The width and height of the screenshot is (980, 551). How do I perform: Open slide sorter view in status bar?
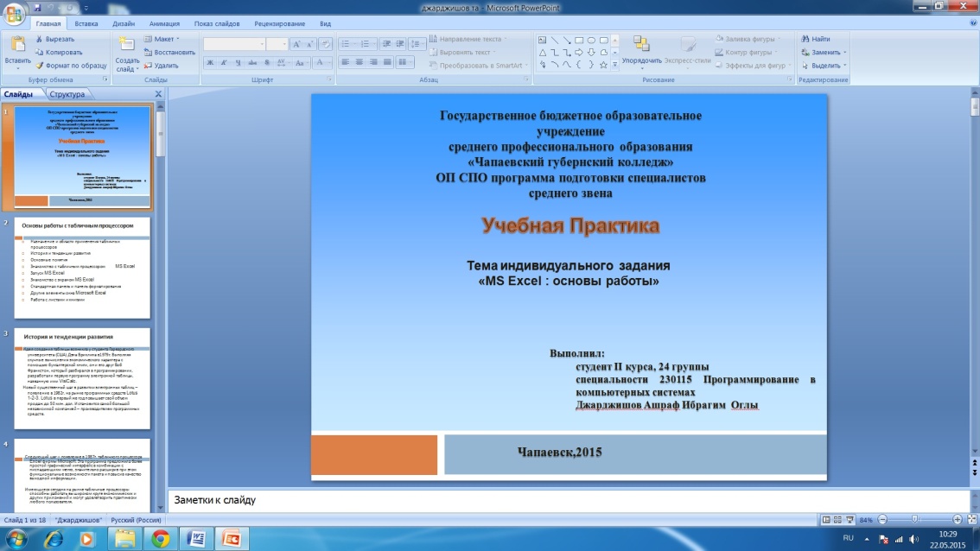click(837, 520)
